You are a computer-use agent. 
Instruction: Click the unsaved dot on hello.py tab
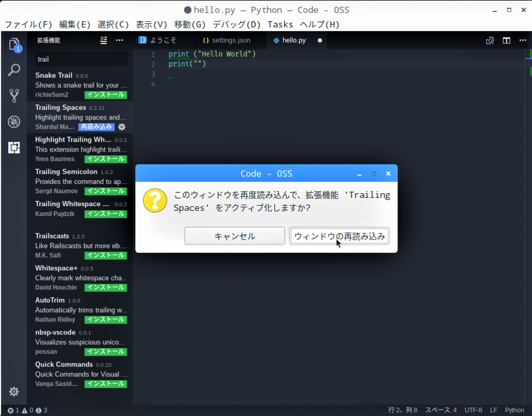tap(320, 41)
